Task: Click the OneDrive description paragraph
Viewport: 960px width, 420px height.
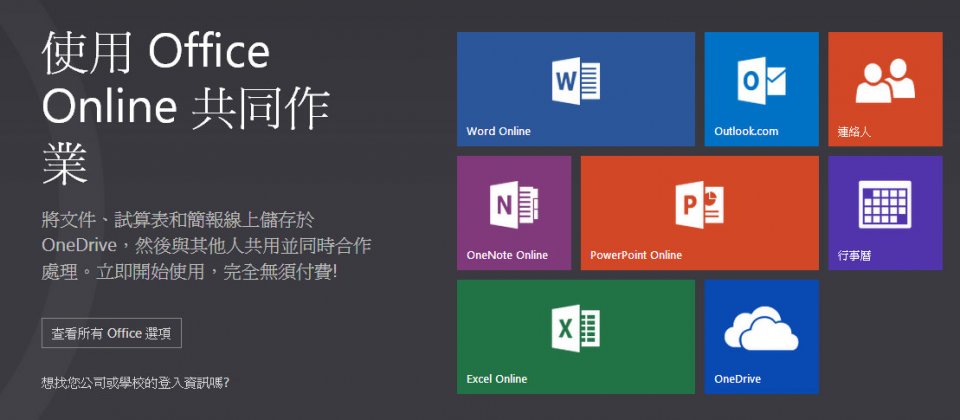Action: [206, 246]
